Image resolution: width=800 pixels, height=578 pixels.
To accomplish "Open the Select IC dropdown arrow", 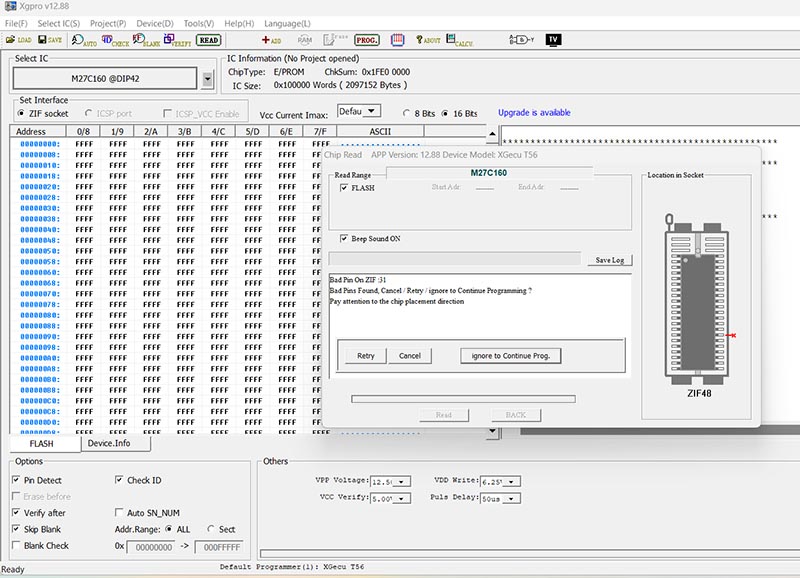I will (207, 79).
